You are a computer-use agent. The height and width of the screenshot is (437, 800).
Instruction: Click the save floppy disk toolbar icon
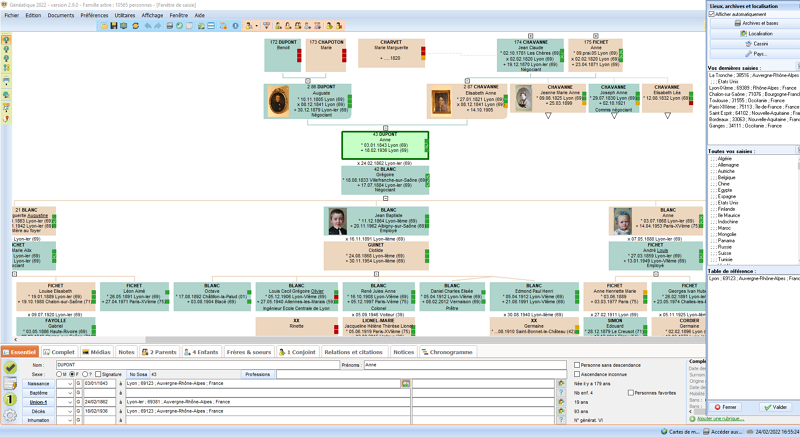point(114,25)
